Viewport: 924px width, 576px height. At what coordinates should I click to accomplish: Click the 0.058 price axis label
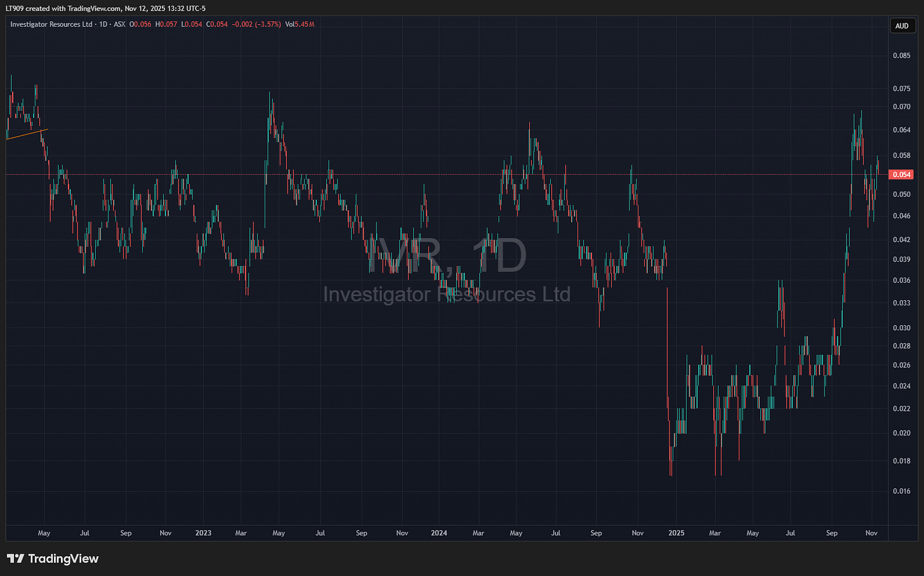point(901,156)
